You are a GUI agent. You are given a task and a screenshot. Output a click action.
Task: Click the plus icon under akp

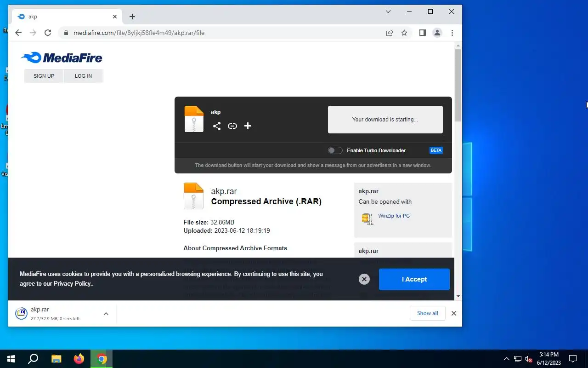248,126
